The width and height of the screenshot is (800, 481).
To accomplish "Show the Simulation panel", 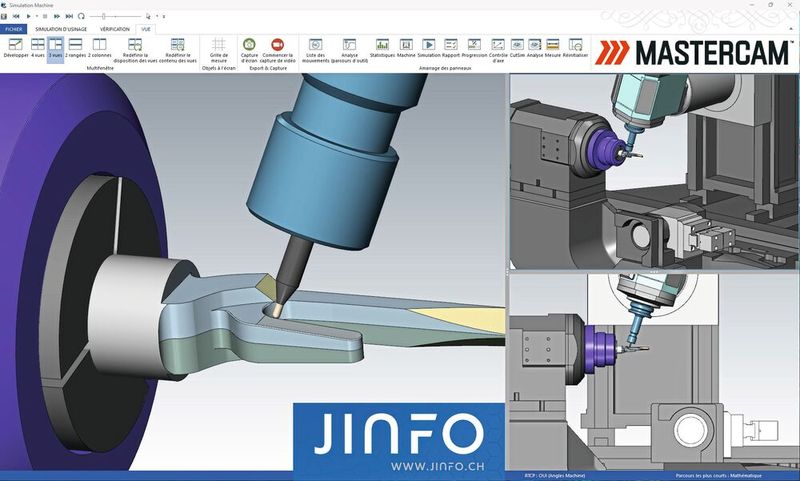I will [x=429, y=48].
